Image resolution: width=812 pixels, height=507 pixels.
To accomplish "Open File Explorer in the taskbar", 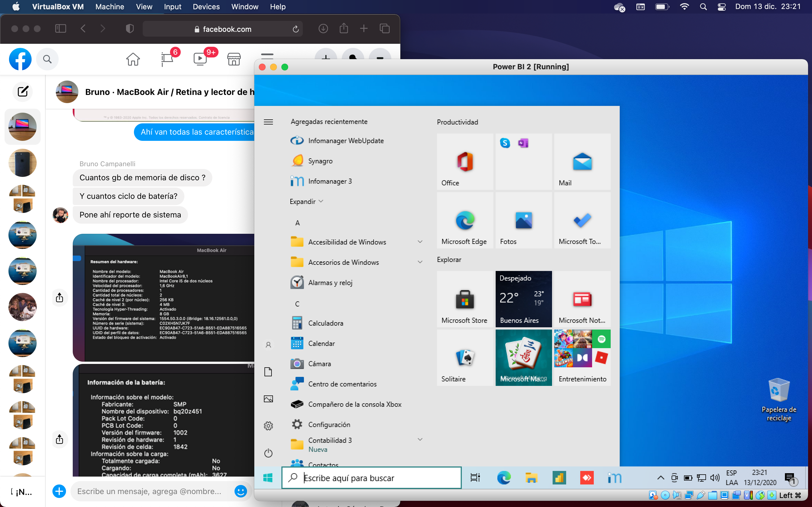I will [x=531, y=477].
